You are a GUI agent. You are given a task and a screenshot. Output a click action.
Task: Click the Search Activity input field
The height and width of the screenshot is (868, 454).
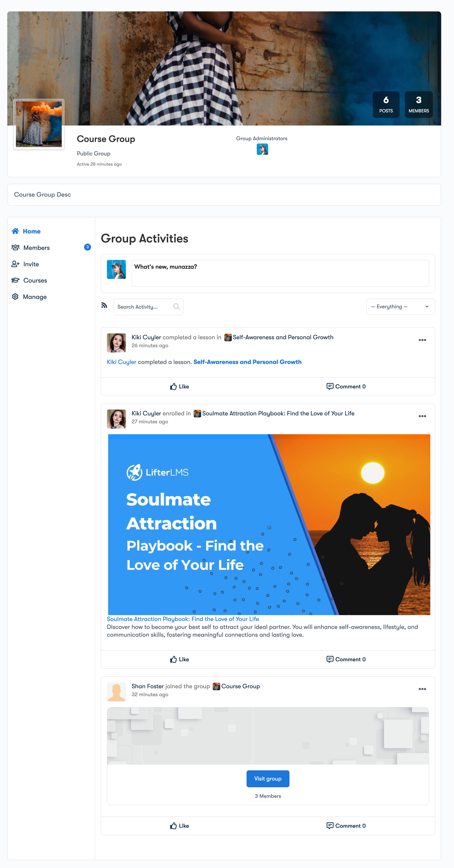click(148, 307)
